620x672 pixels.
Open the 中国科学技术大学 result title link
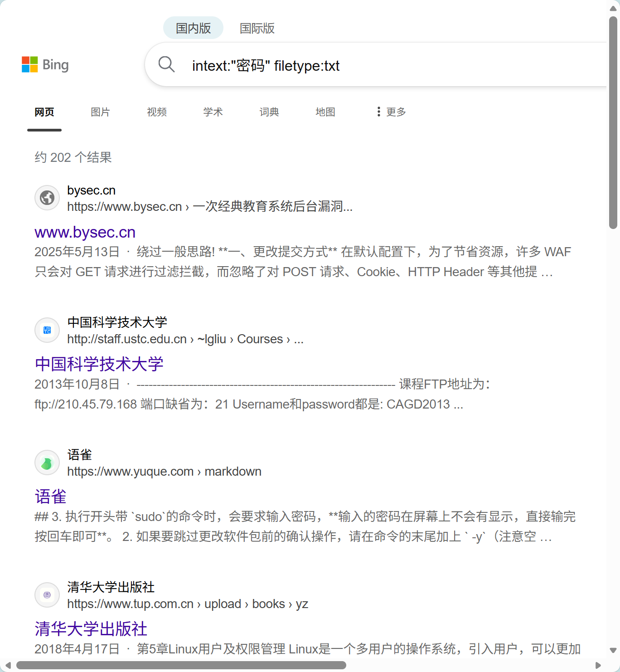(x=99, y=364)
